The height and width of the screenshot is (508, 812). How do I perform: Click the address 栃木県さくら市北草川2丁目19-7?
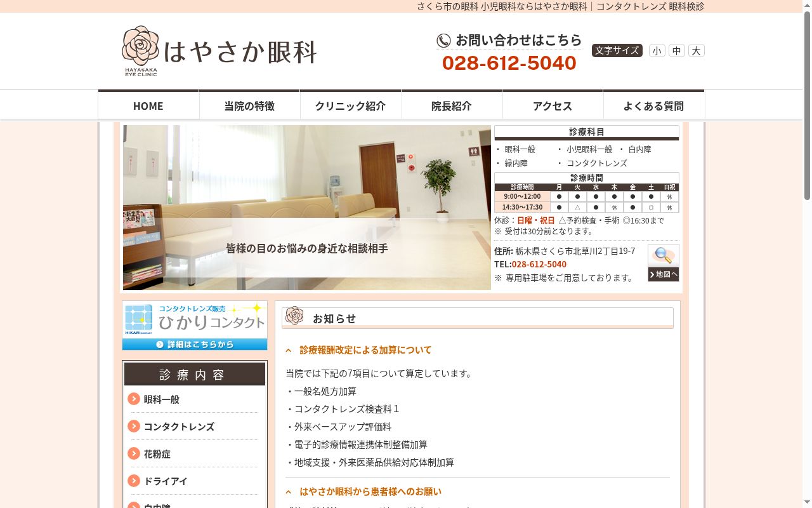(x=575, y=251)
